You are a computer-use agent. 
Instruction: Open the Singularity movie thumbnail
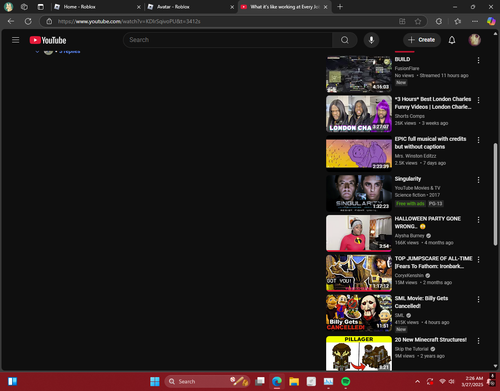359,193
